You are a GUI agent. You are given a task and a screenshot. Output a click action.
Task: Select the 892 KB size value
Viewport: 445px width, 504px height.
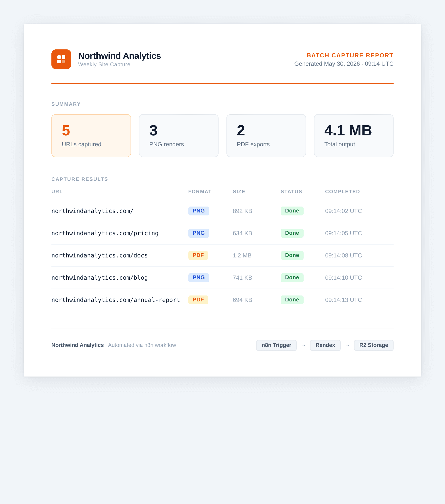242,211
